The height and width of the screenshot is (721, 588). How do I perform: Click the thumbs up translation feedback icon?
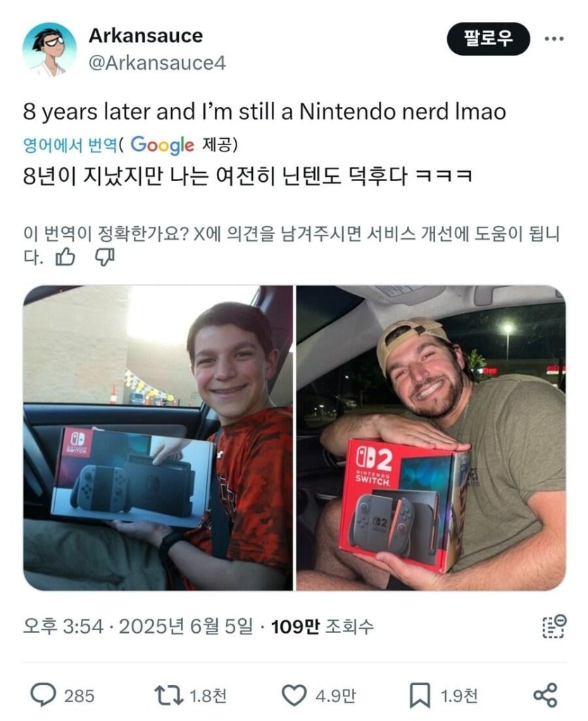coord(65,257)
